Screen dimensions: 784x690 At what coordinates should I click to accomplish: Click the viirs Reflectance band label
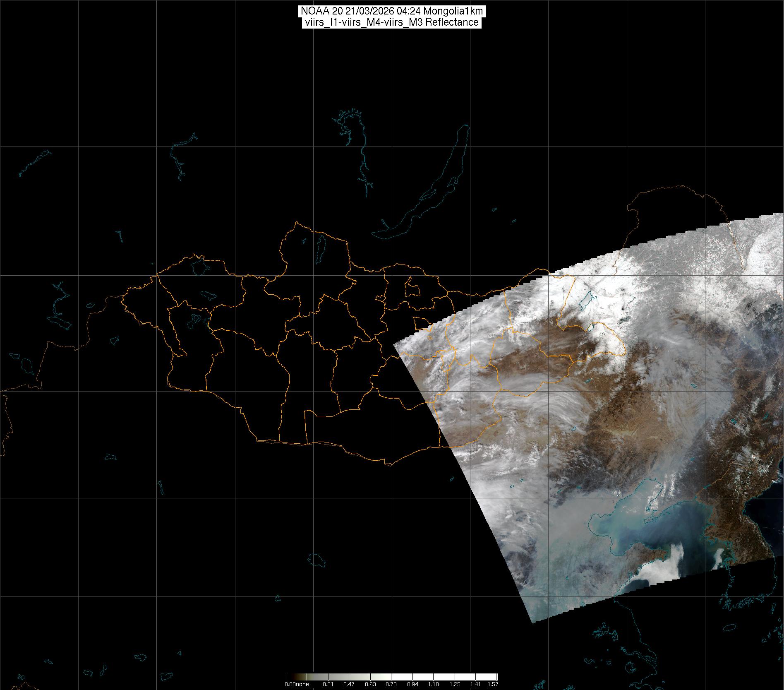click(391, 22)
